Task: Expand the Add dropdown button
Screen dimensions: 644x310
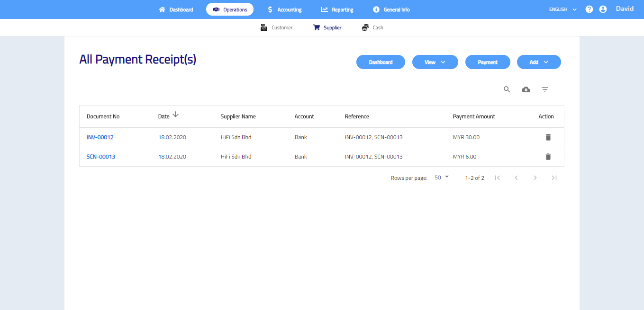Action: [538, 62]
